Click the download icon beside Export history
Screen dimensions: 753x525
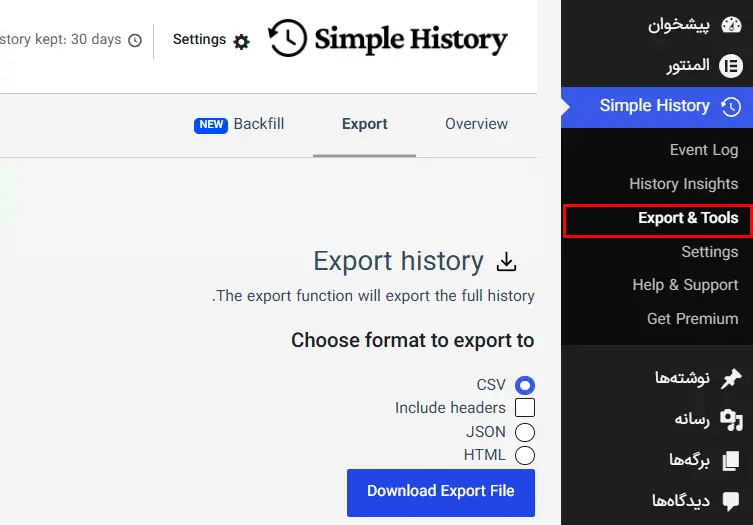pos(506,262)
